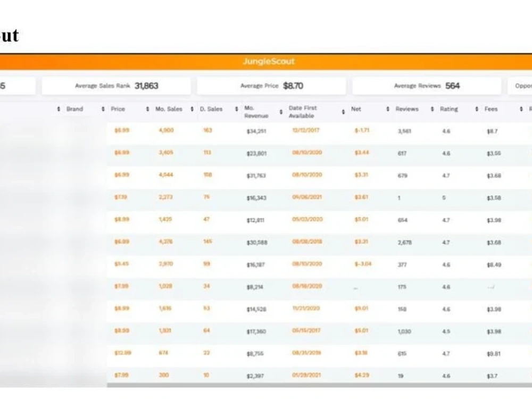Select the $-3.04 net value
Image resolution: width=532 pixels, height=399 pixels.
pos(363,264)
